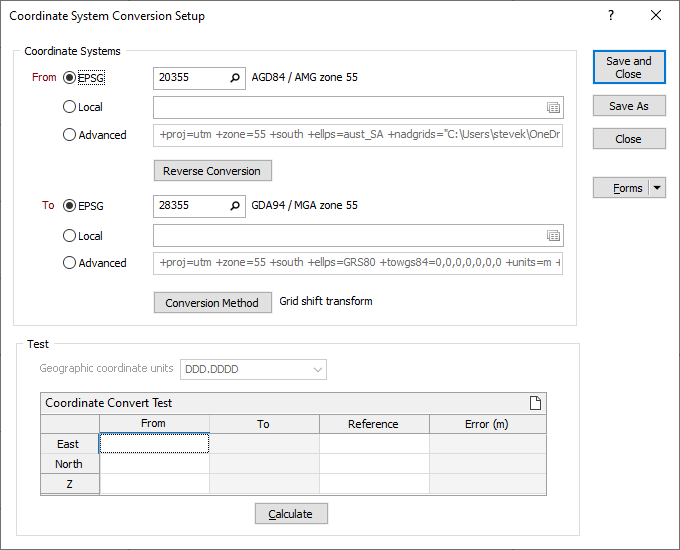Select the From Advanced radio button
This screenshot has height=550, width=680.
pos(70,135)
